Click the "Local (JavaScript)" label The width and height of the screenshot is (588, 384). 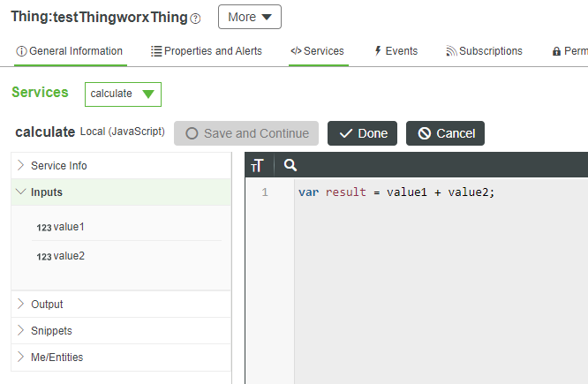point(123,132)
